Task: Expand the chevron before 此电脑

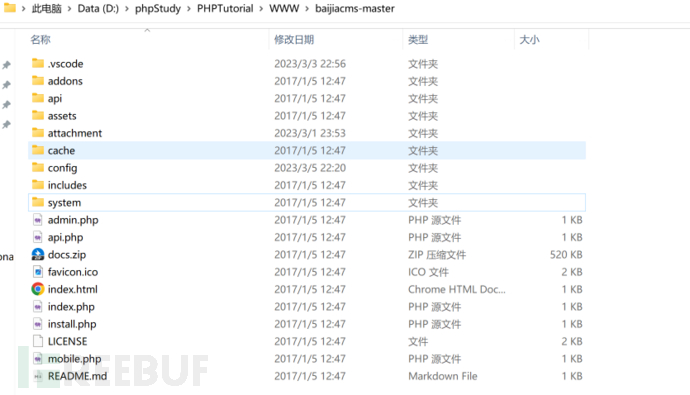Action: coord(23,9)
